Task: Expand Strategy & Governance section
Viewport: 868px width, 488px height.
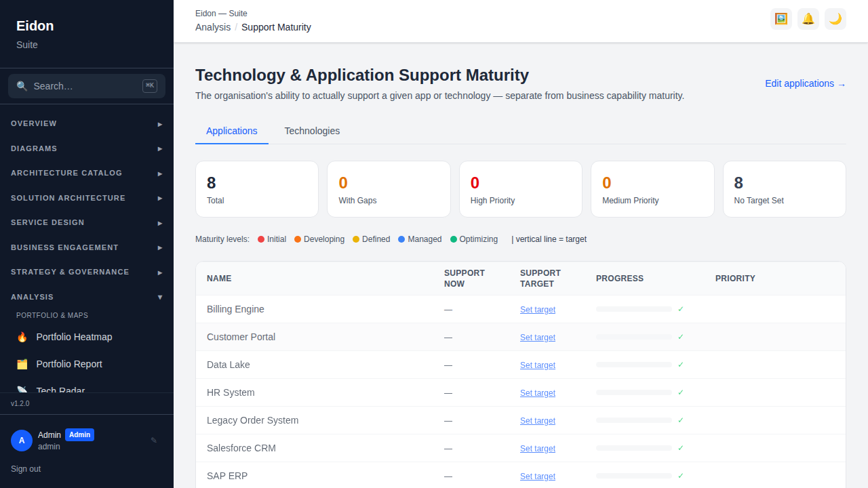Action: point(87,272)
